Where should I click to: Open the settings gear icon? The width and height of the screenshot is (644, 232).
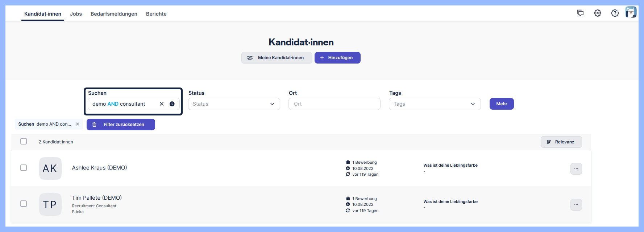coord(598,13)
